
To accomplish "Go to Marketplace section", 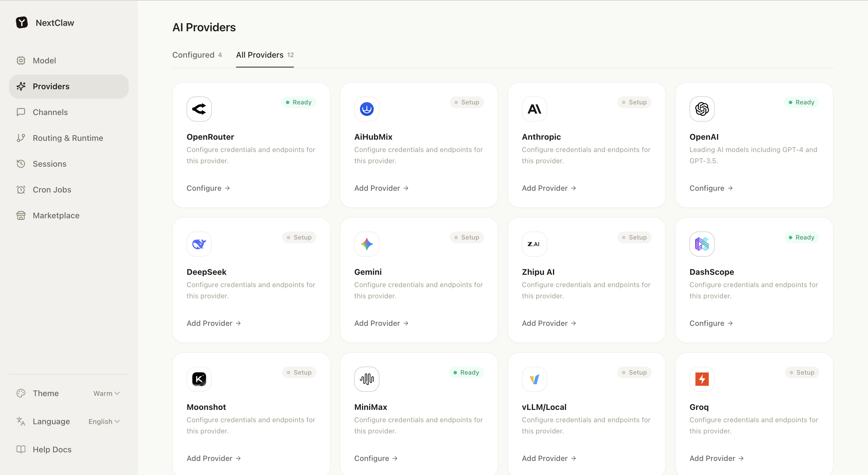I will click(56, 215).
